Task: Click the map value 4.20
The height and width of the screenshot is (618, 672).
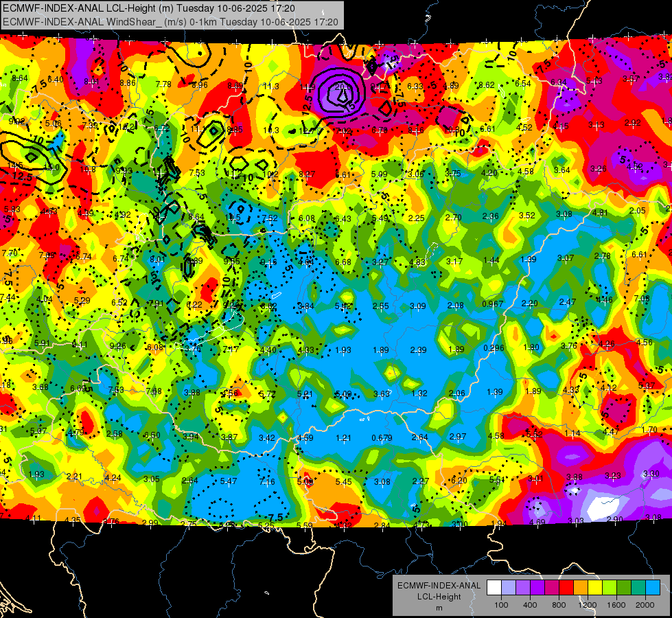Action: [489, 173]
